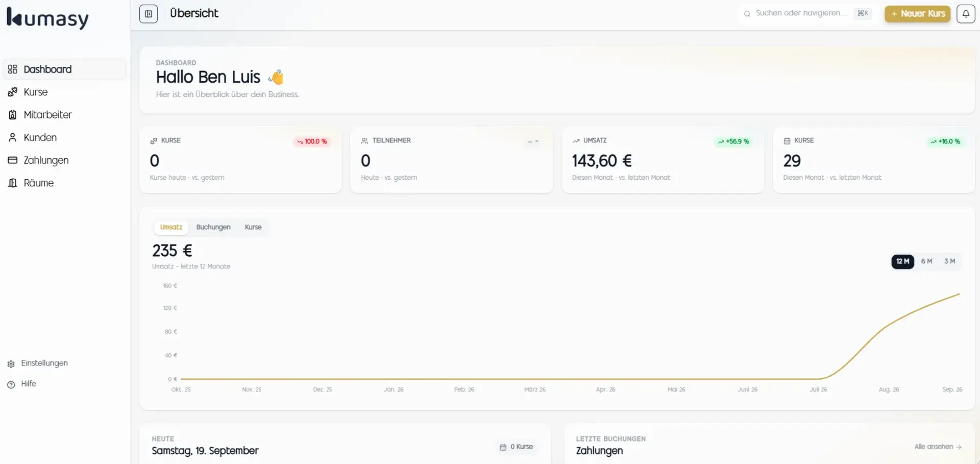This screenshot has height=464, width=980.
Task: Click the search magnifier icon
Action: [x=747, y=14]
